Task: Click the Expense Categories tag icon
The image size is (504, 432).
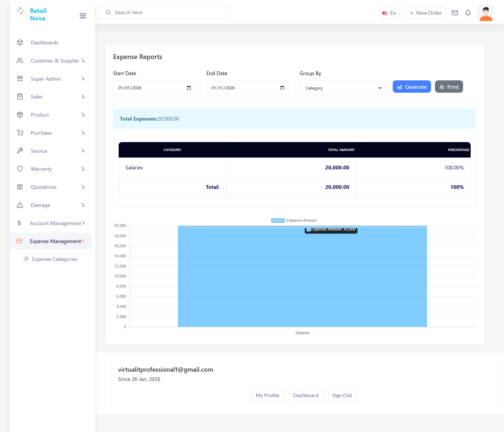Action: pyautogui.click(x=26, y=259)
